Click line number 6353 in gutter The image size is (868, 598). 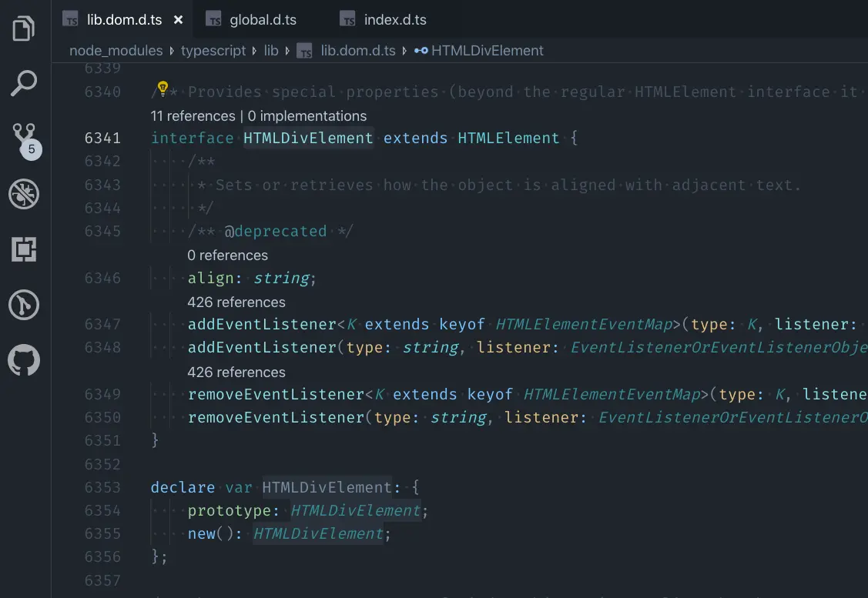[102, 487]
